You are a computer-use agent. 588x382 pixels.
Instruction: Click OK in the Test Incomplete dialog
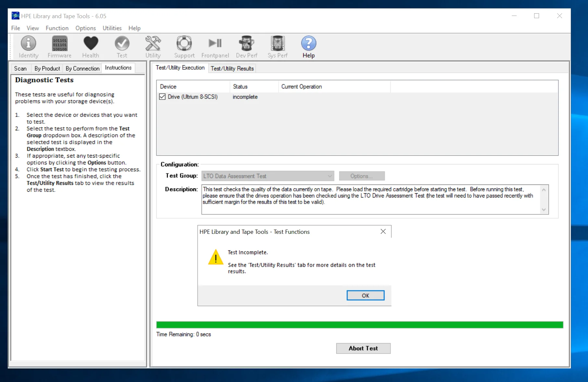click(366, 295)
